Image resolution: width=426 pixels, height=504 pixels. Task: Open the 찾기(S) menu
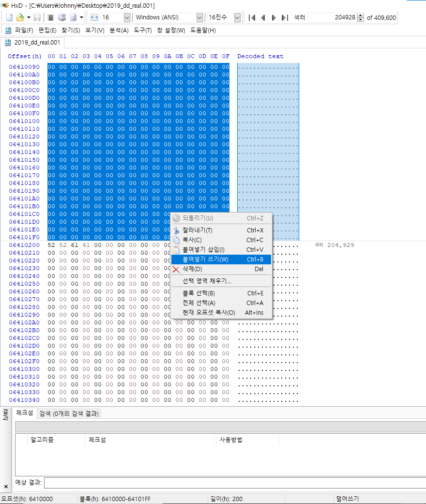click(71, 30)
